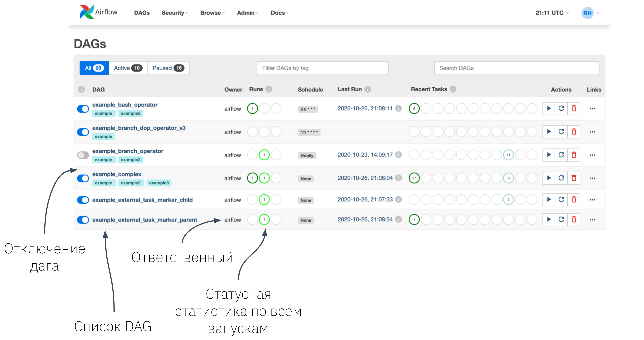Image resolution: width=644 pixels, height=340 pixels.
Task: Delete the example_branch_operator DAG
Action: 574,155
